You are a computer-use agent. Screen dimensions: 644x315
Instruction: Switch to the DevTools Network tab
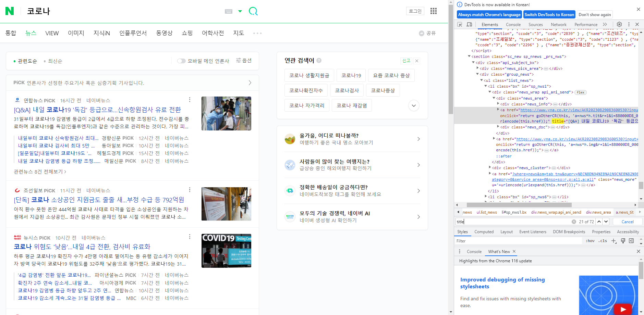pyautogui.click(x=559, y=25)
